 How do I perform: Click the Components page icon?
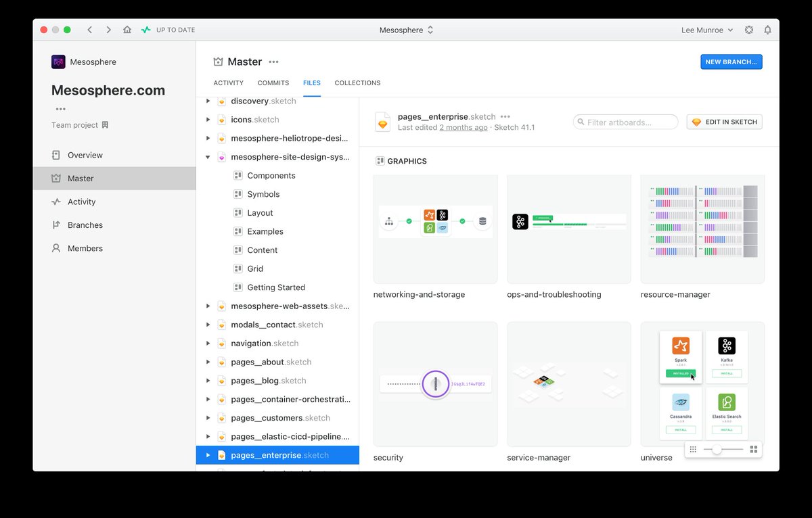click(238, 175)
